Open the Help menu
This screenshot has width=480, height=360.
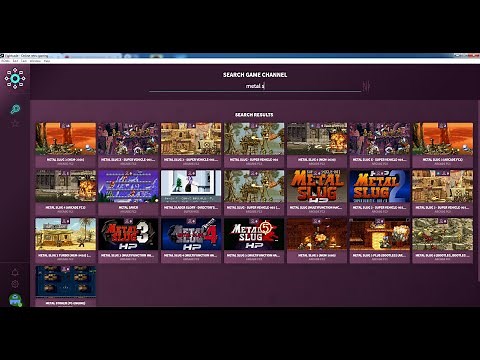47,61
